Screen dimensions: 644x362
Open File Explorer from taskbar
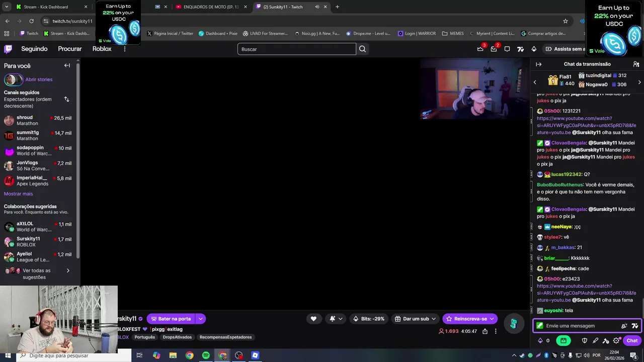[173, 355]
